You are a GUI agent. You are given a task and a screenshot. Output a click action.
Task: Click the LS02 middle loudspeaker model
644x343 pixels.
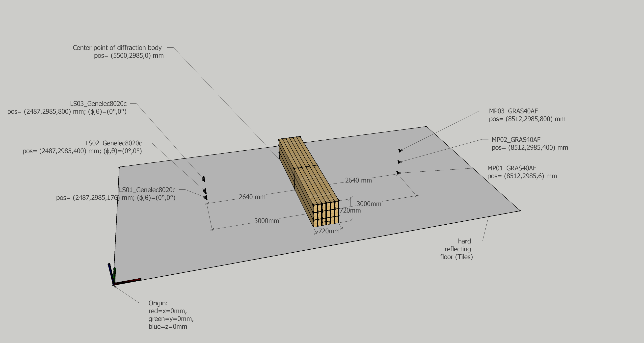205,191
